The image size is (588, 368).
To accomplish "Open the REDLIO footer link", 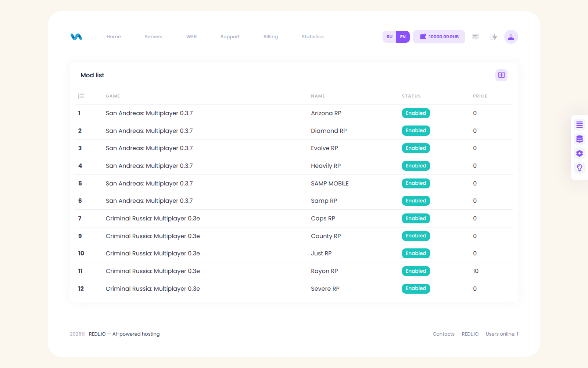I will 470,334.
